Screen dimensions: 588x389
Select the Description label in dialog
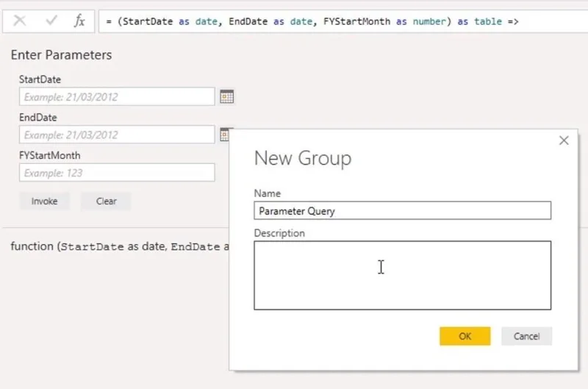[279, 233]
